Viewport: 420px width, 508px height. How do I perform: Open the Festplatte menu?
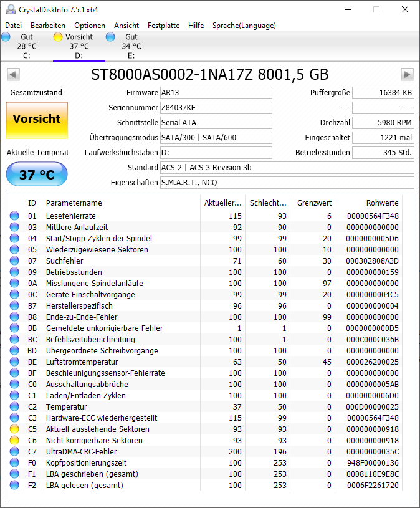click(163, 26)
